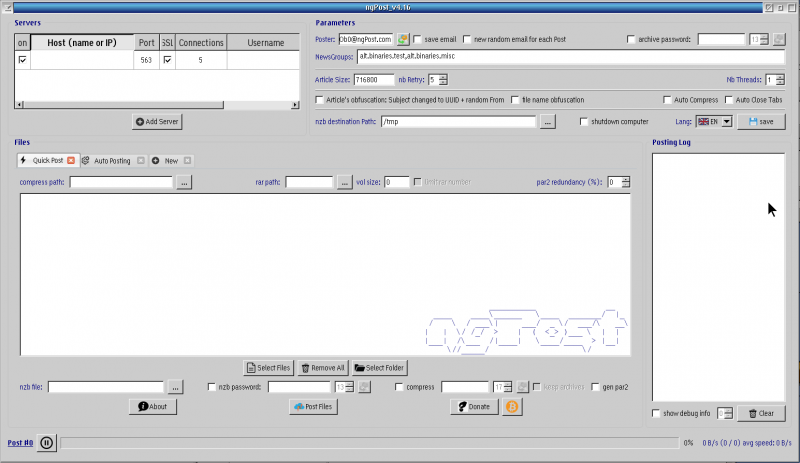Click the Post #0 link
This screenshot has width=800, height=463.
point(20,443)
